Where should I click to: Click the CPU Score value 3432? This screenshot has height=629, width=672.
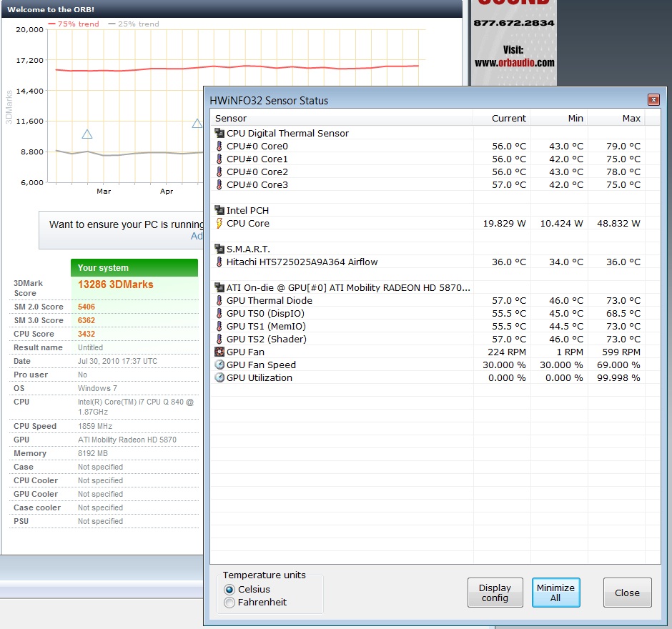point(86,334)
